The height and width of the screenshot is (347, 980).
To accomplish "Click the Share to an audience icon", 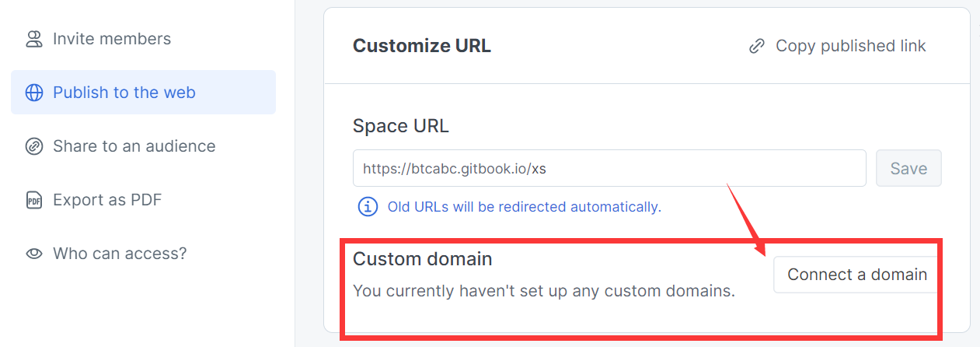I will [x=34, y=146].
